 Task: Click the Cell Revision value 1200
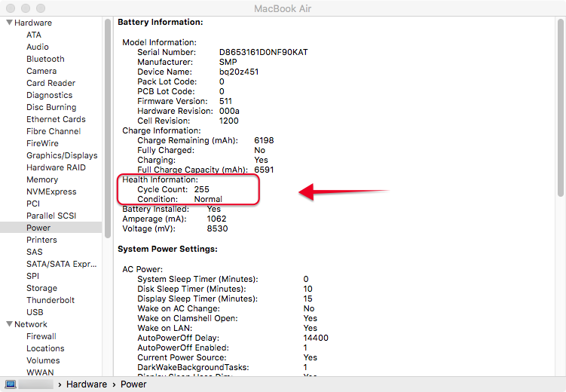pos(229,121)
